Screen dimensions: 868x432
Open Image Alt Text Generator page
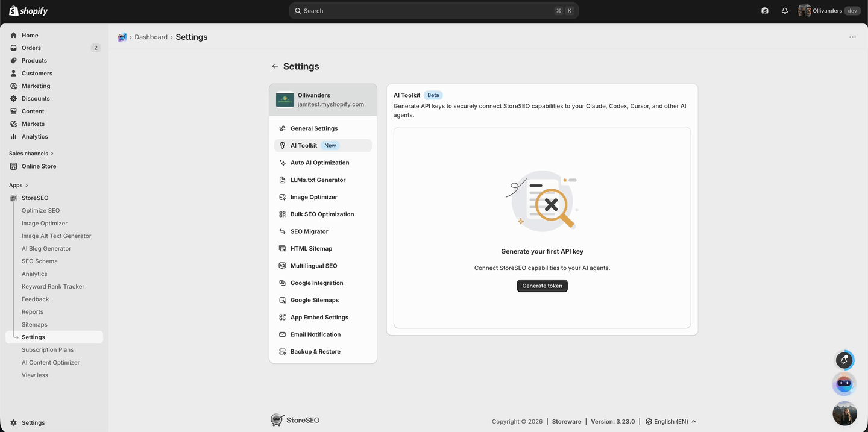click(57, 236)
